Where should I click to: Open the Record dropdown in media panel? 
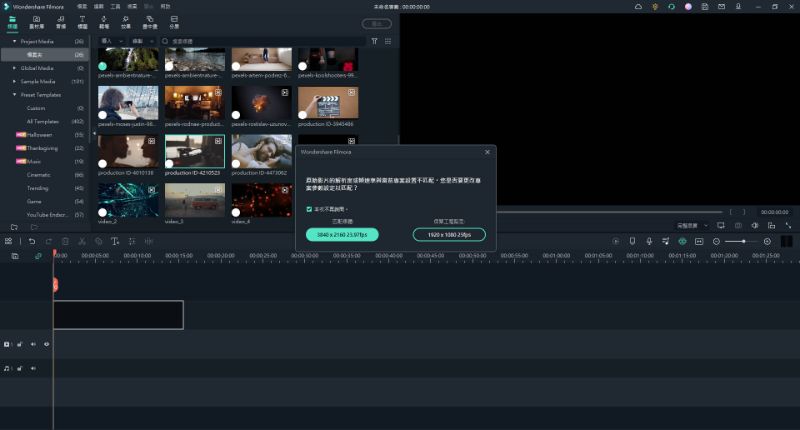click(143, 41)
